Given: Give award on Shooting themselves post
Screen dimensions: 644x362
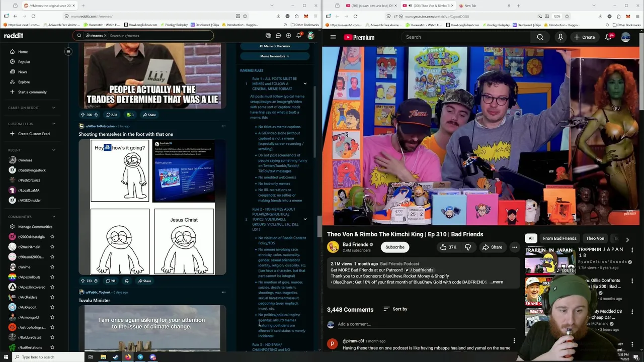Looking at the screenshot, I should [127, 281].
